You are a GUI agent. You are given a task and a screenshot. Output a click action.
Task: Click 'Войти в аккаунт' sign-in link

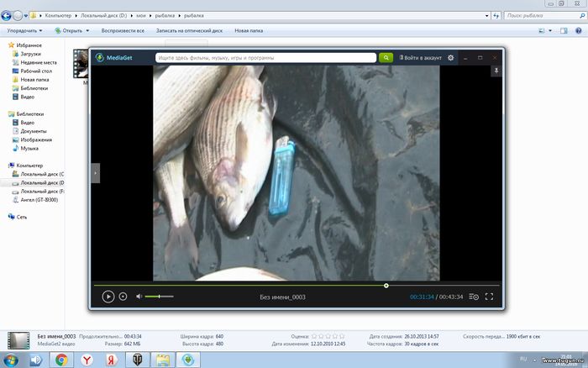420,58
